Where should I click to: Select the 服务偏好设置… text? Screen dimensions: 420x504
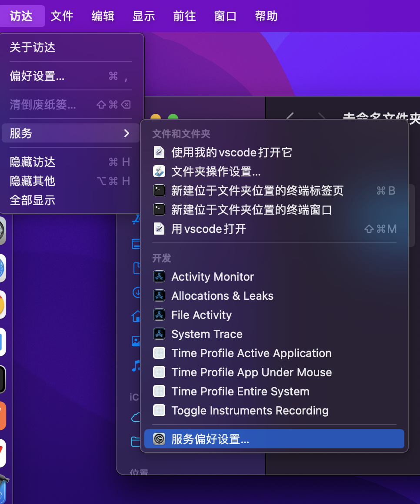[x=210, y=439]
